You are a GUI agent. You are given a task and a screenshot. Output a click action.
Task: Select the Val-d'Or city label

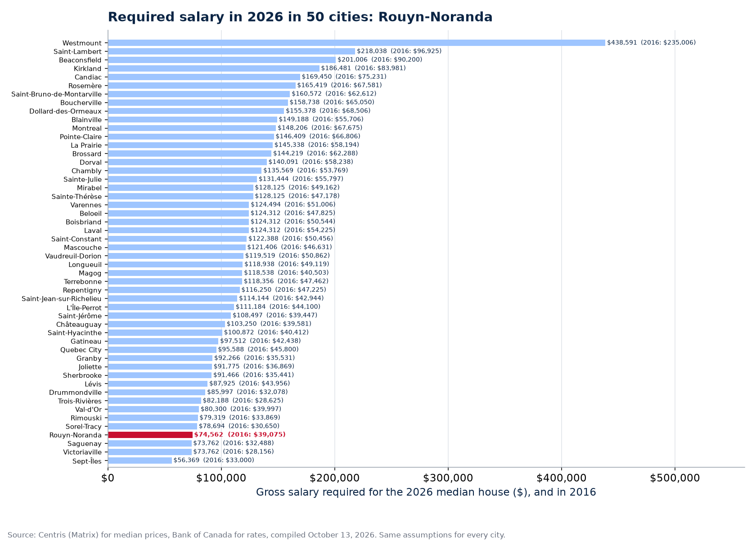89,410
